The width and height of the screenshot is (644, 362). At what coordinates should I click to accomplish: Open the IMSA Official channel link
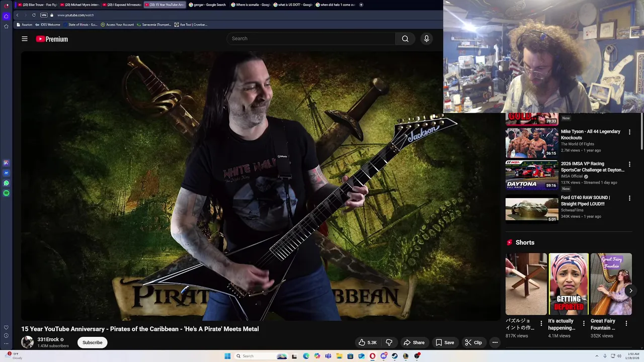572,176
